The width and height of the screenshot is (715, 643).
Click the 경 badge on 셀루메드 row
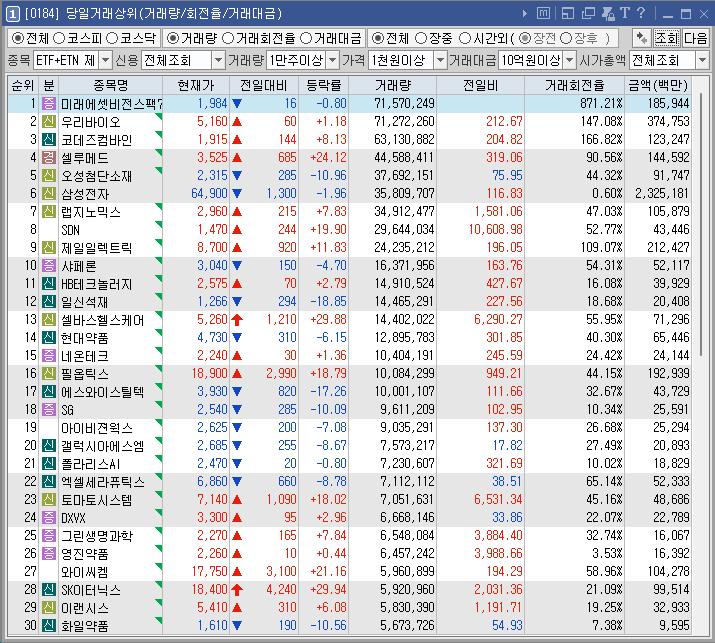coord(49,157)
